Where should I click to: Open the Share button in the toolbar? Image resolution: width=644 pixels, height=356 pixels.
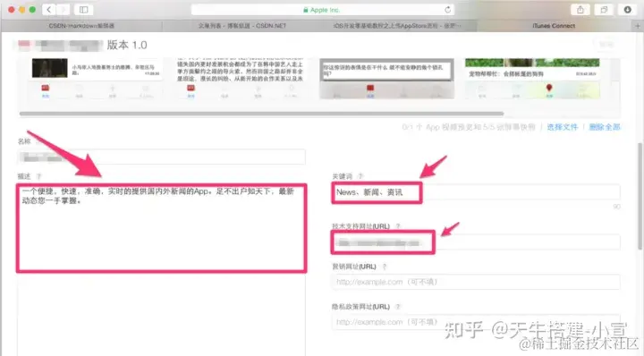[580, 10]
